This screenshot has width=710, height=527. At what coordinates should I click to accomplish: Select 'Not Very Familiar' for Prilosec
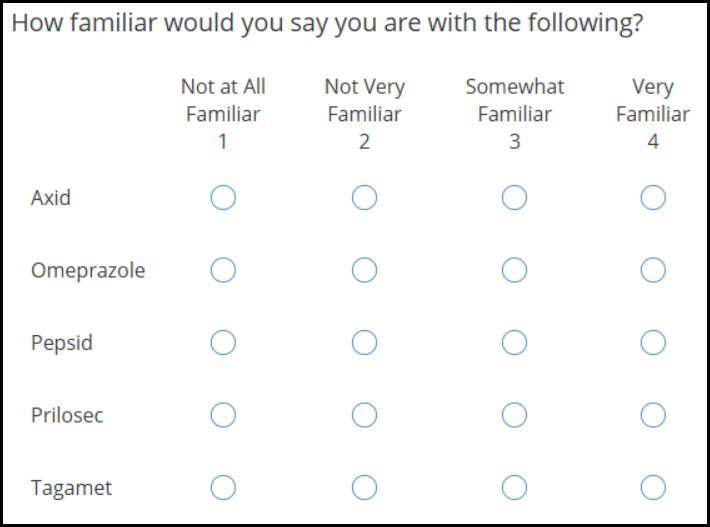coord(364,415)
